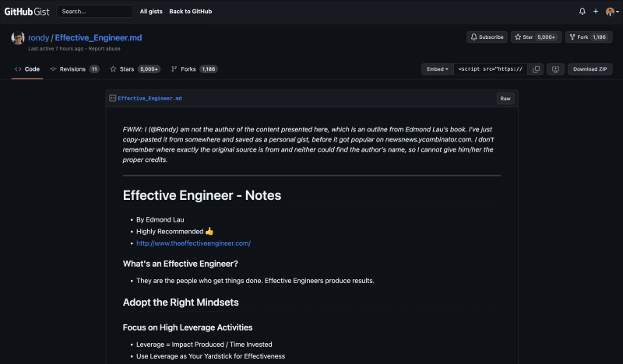The width and height of the screenshot is (623, 364).
Task: Click the Report abuse link
Action: click(104, 48)
